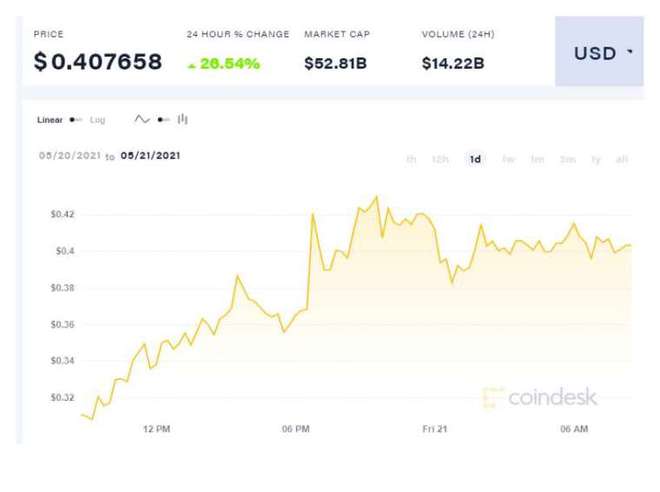Select the 1d time range
Viewport: 660px width, 492px height.
475,160
